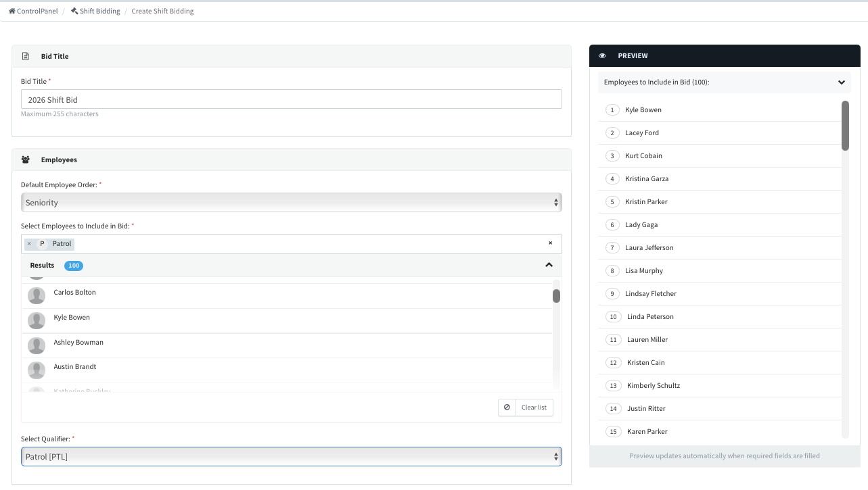Click Kimberly Schultz preview row
868x490 pixels.
720,386
